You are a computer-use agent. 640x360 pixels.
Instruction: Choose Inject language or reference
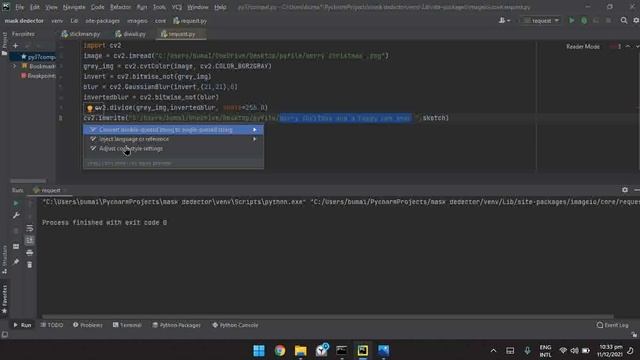point(173,139)
